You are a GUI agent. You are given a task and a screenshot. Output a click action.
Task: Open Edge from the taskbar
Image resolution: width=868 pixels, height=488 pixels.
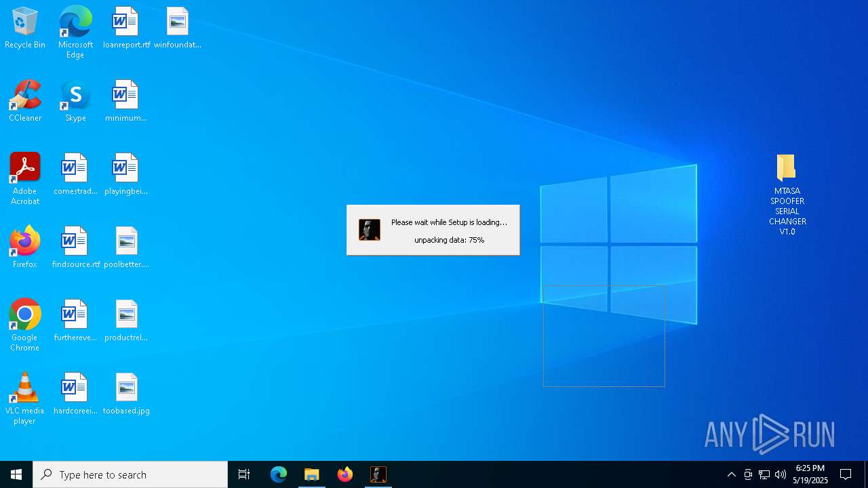[279, 474]
